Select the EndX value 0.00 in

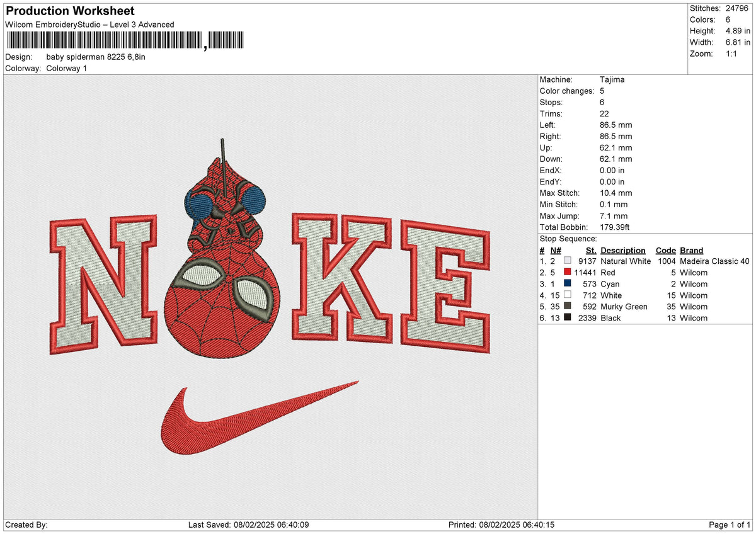[x=612, y=171]
